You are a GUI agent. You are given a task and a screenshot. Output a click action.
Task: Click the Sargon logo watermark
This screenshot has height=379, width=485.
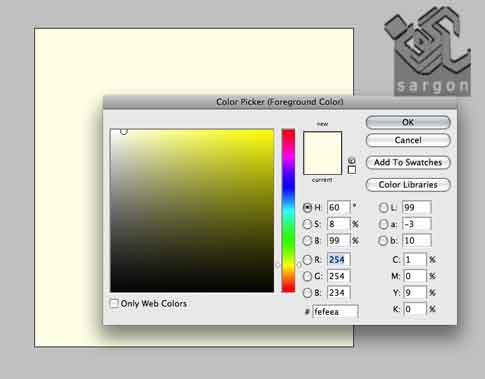pos(428,50)
